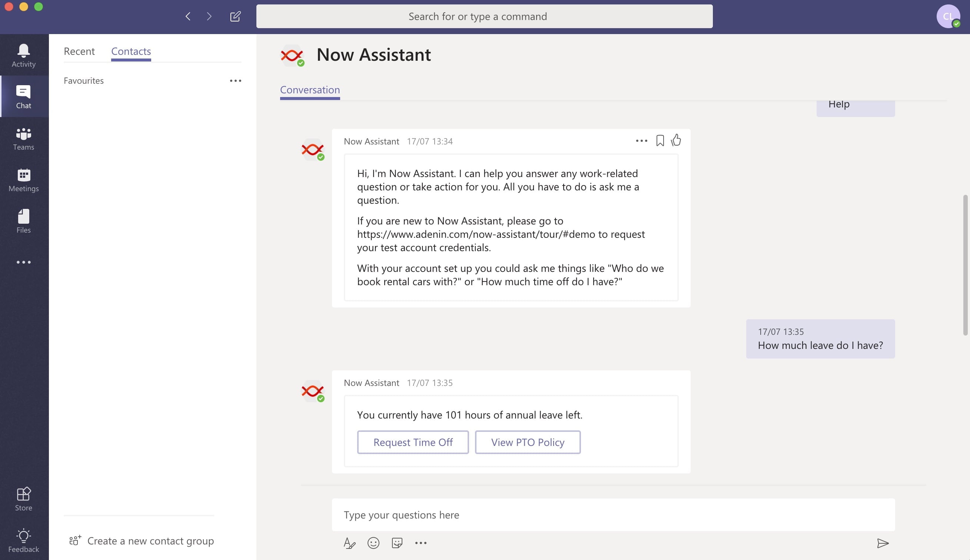Select the Conversation tab
The height and width of the screenshot is (560, 970).
pos(310,90)
